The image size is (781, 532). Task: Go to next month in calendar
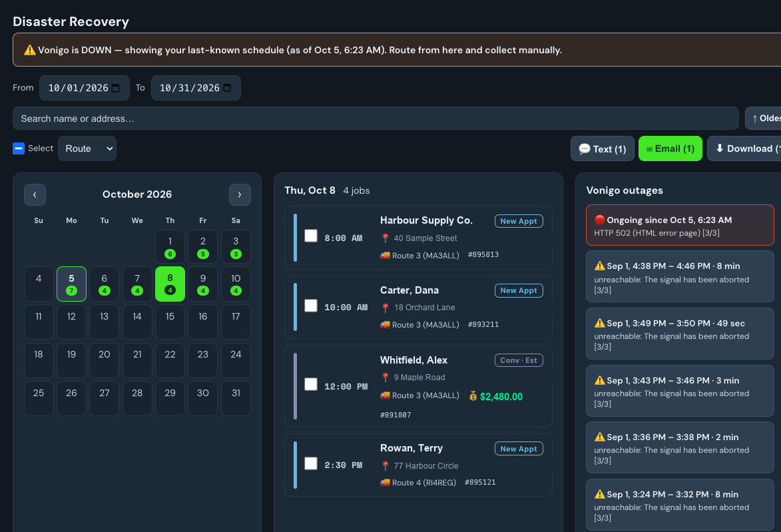point(240,195)
